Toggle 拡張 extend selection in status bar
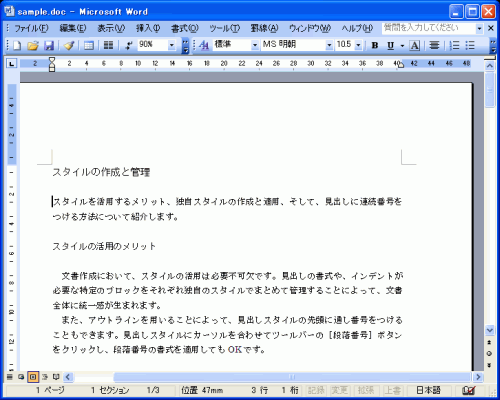 [x=366, y=390]
